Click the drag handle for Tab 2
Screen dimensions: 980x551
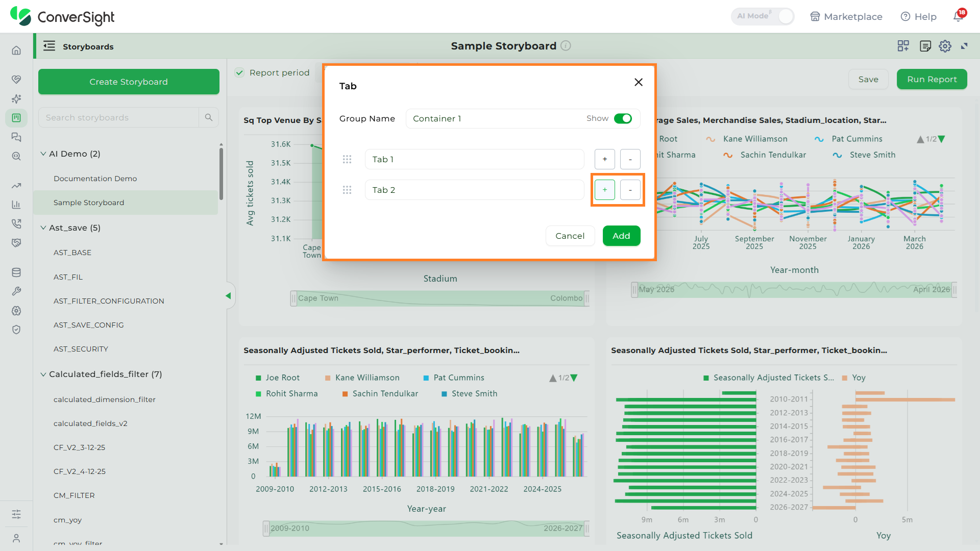(347, 190)
